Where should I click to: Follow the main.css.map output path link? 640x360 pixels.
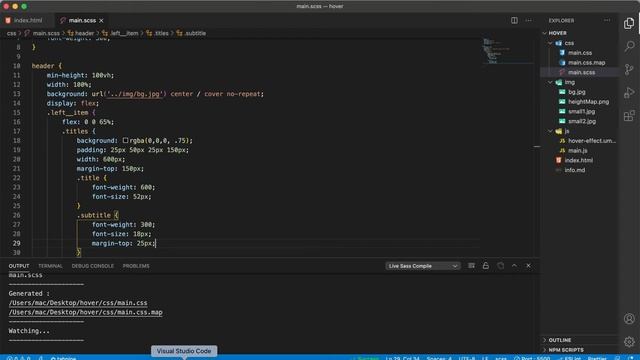point(85,312)
